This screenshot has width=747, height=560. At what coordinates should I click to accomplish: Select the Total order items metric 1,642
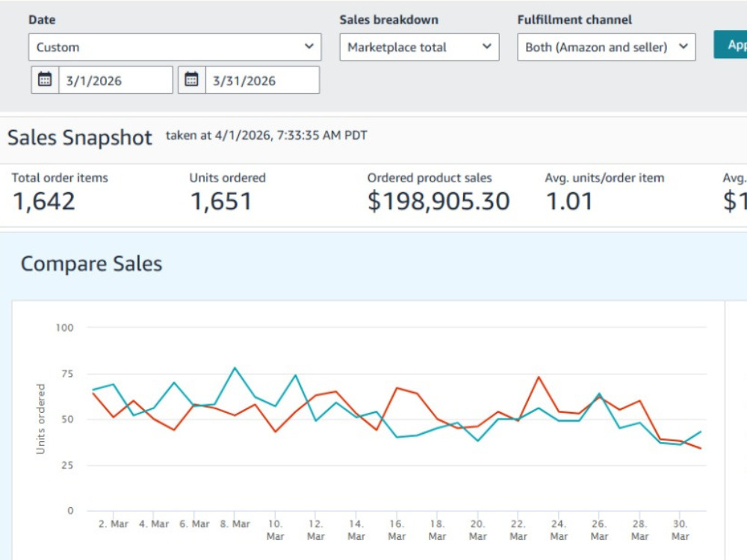44,202
